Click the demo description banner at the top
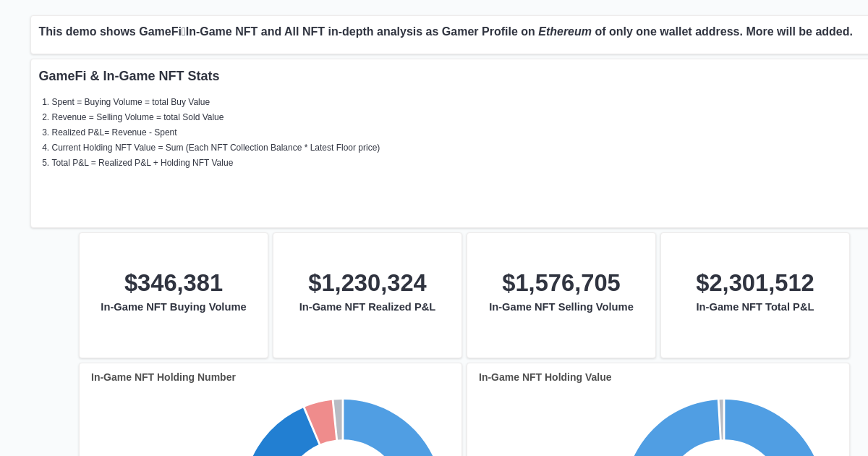 445,32
